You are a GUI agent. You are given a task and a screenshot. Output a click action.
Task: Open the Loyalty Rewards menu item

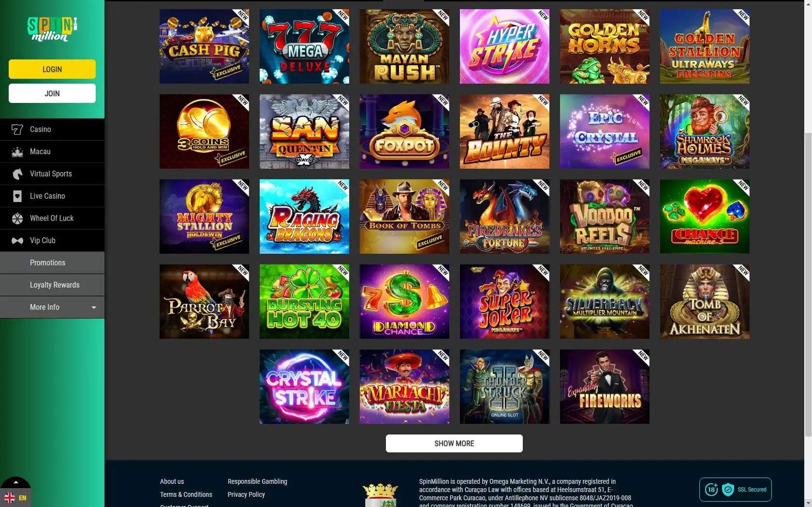(52, 285)
